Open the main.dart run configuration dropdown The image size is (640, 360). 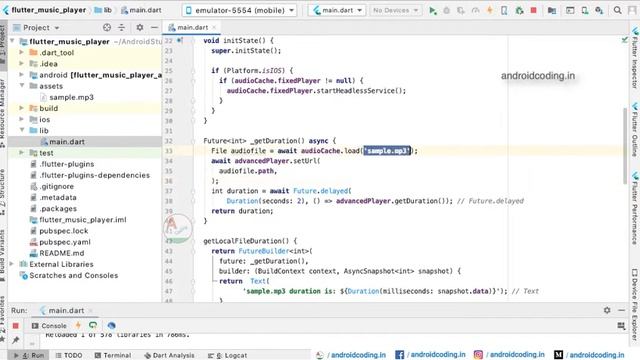[338, 10]
